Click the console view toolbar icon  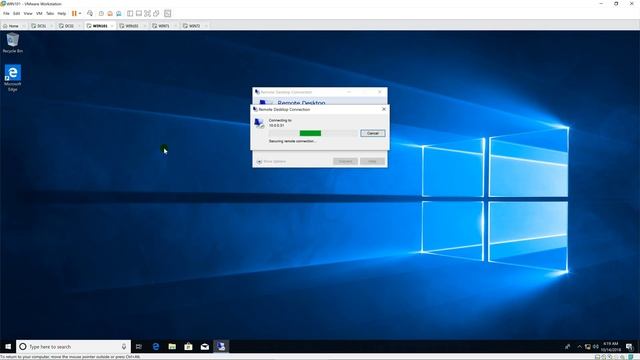click(167, 13)
